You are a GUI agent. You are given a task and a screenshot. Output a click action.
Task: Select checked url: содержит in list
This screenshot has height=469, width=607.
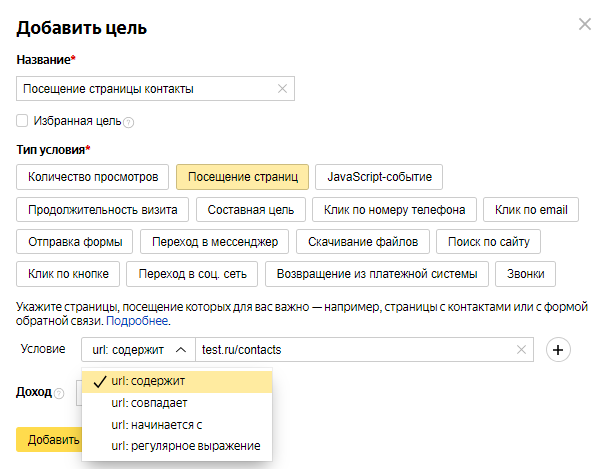pos(148,381)
